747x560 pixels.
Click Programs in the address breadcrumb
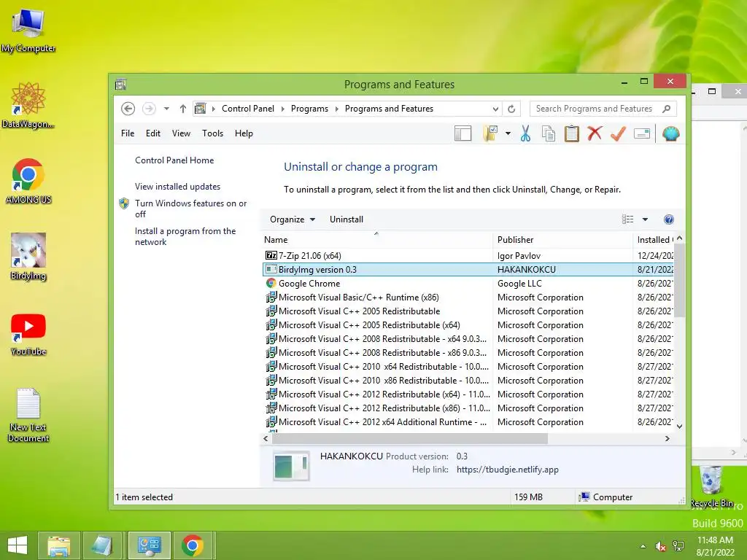tap(309, 109)
